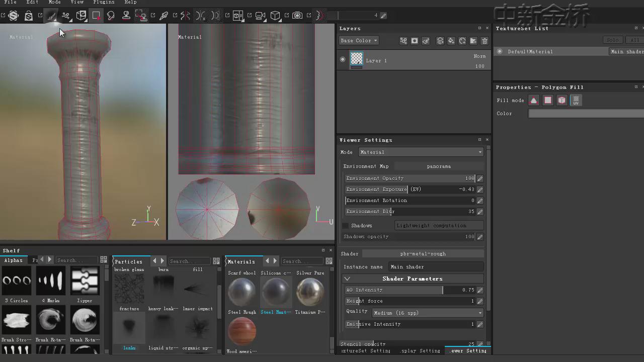Click the camera view mode icon
The image size is (644, 362).
click(260, 16)
